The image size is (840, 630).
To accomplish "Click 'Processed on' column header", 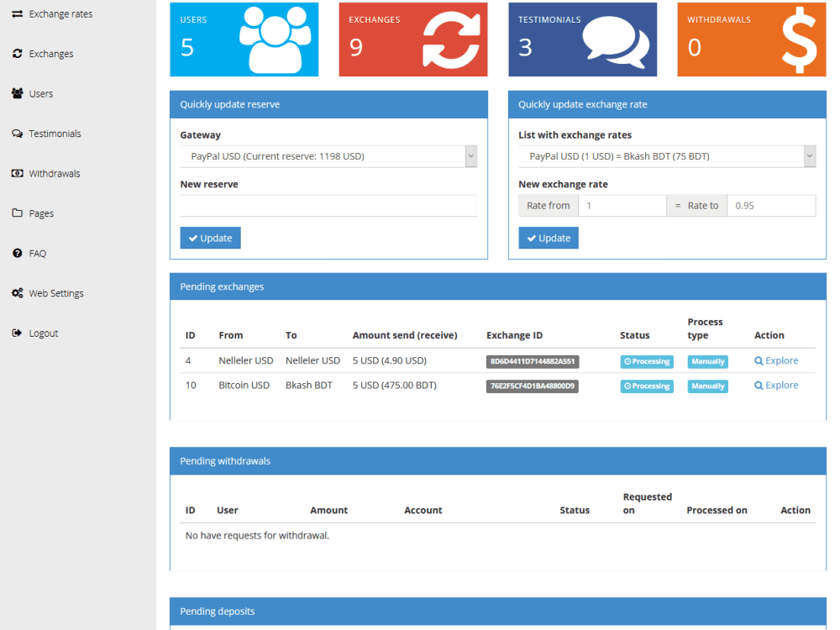I will (x=717, y=511).
